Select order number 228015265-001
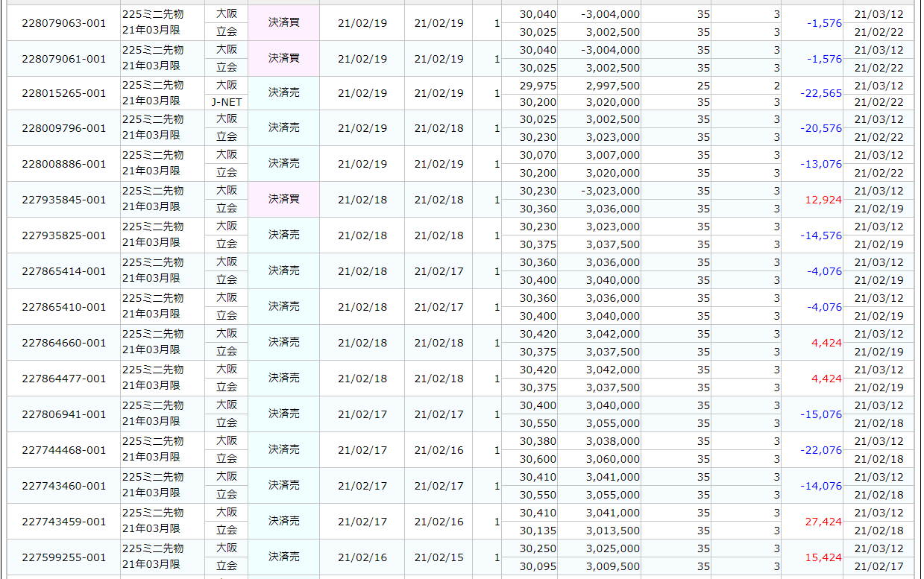The height and width of the screenshot is (579, 924). [64, 93]
